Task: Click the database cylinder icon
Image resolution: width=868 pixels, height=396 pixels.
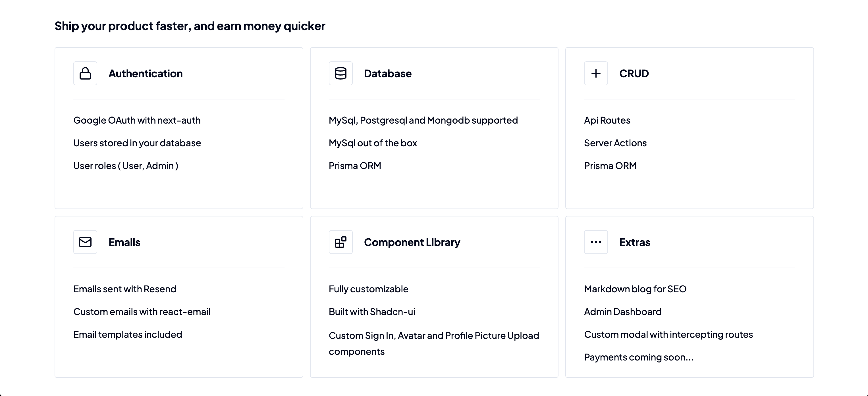Action: click(x=341, y=73)
